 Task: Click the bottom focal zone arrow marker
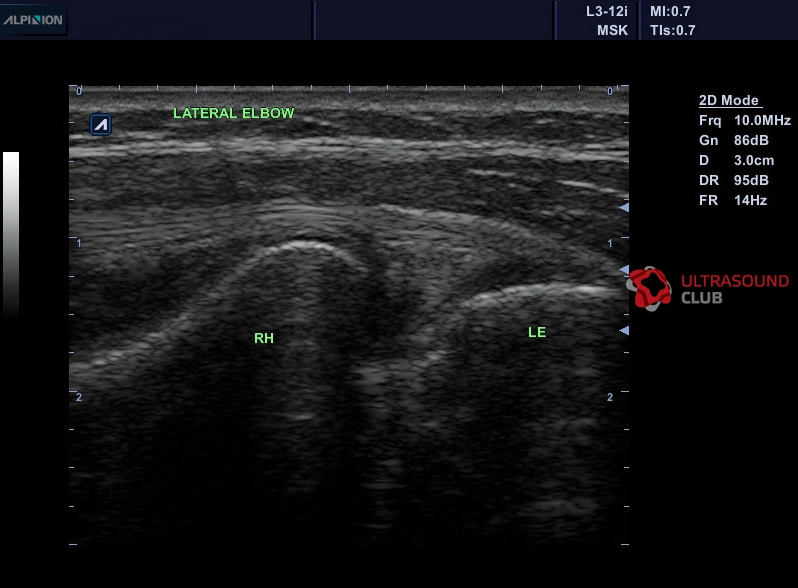(624, 330)
